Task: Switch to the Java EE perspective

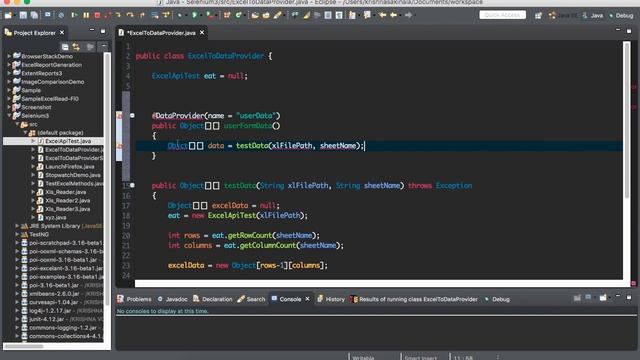Action: tap(563, 16)
